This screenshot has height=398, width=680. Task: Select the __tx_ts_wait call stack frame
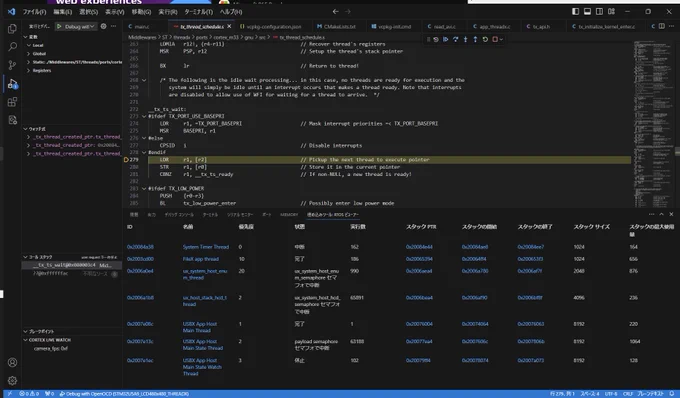pos(72,265)
